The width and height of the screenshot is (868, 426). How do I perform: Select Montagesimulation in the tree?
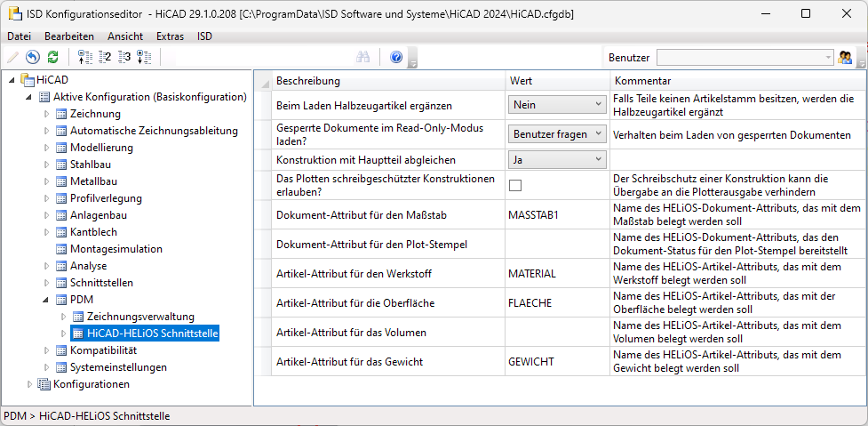pyautogui.click(x=116, y=249)
